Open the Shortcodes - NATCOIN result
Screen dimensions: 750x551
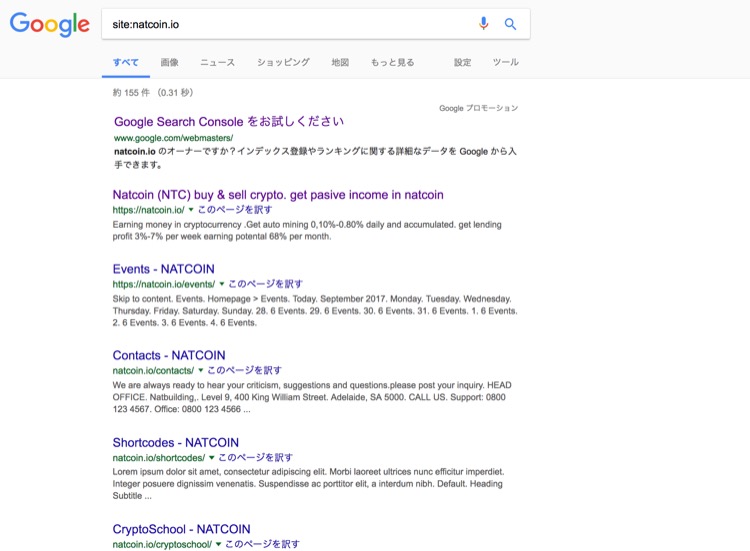176,442
